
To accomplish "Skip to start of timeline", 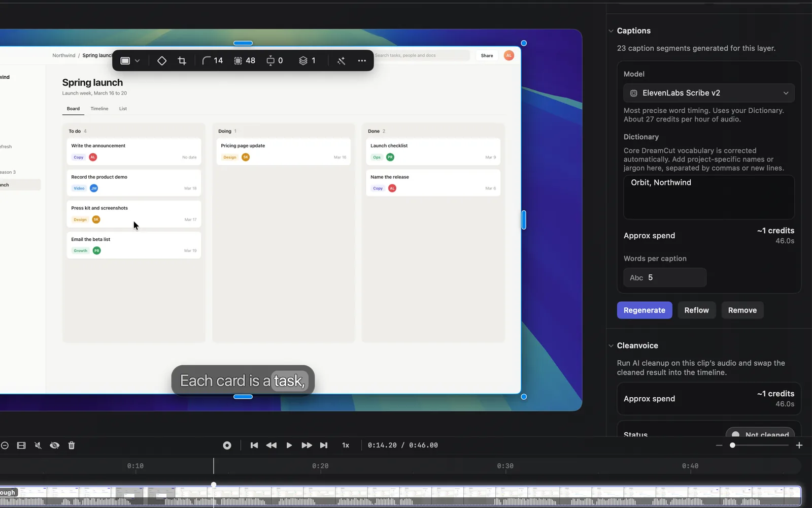I will 254,446.
